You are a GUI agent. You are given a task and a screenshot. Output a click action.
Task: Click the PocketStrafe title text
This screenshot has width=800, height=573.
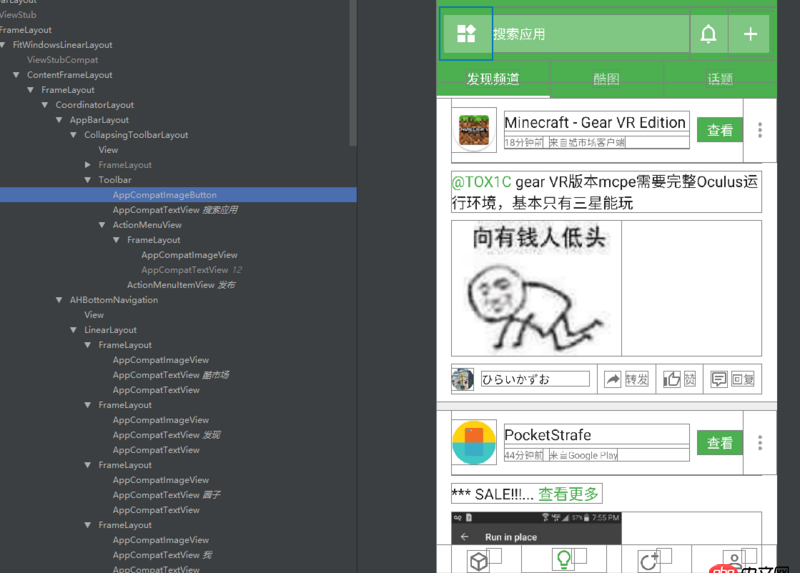pos(547,435)
